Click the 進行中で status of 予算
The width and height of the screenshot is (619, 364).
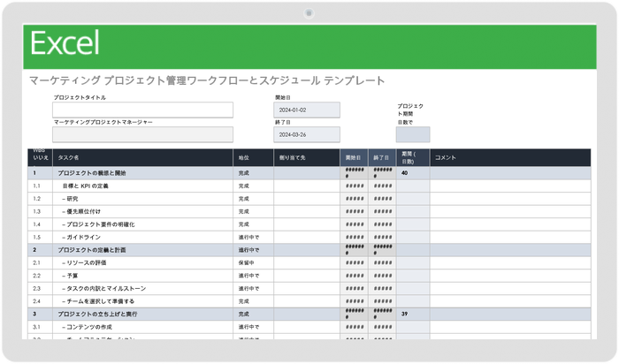click(x=253, y=276)
